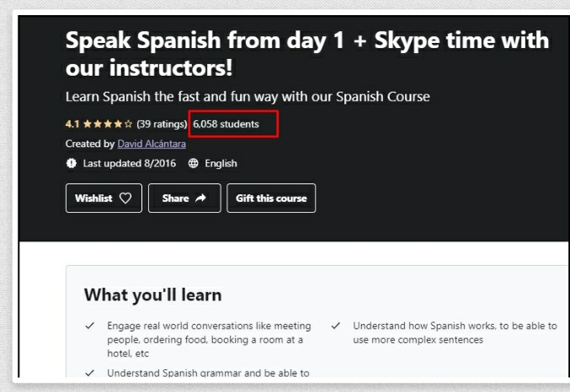Click the globe language icon
The width and height of the screenshot is (570, 392).
[193, 163]
